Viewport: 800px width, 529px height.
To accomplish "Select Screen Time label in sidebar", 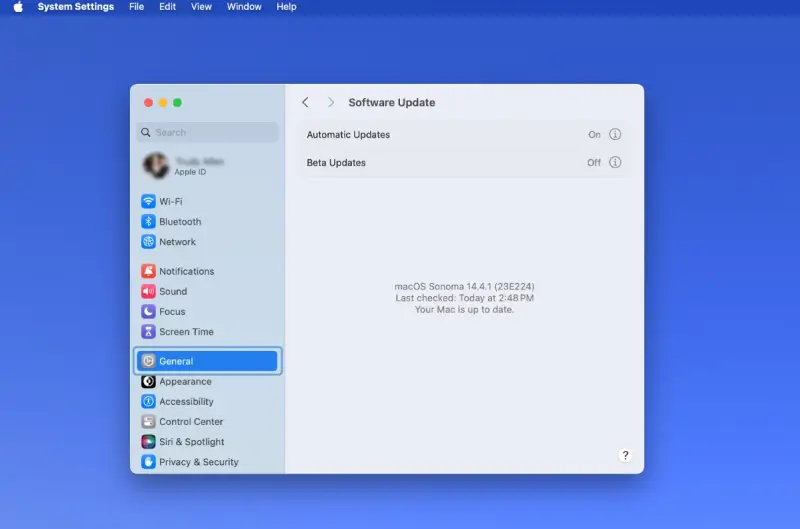I will 186,332.
